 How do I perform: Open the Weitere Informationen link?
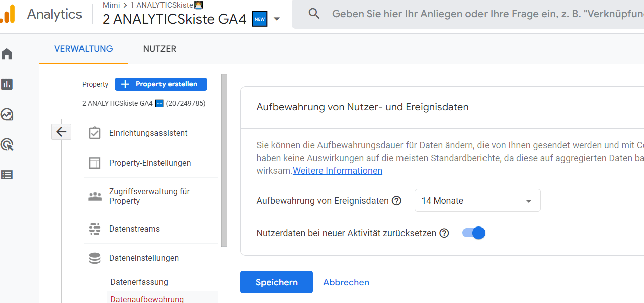click(337, 170)
